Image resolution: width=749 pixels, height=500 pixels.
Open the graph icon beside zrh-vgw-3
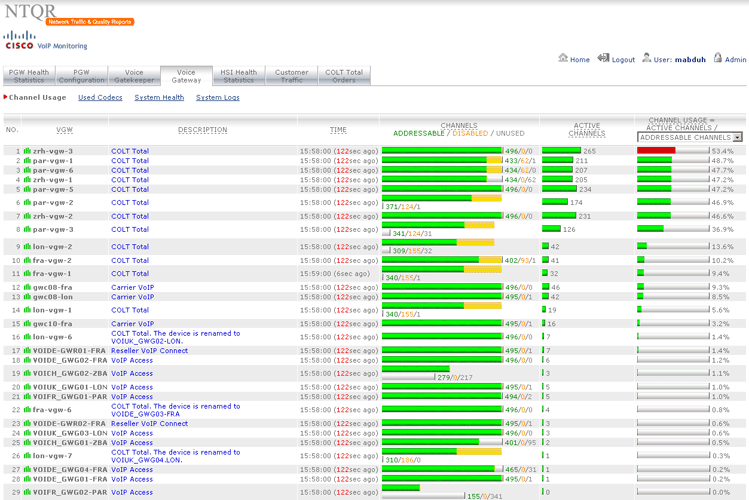coord(27,151)
